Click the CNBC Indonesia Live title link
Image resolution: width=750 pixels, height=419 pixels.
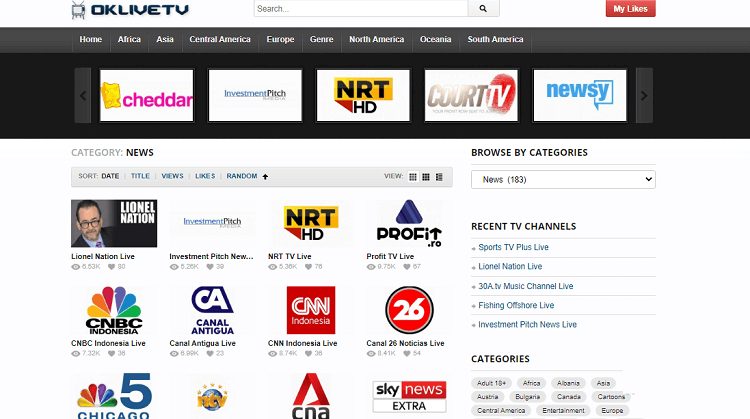coord(108,343)
